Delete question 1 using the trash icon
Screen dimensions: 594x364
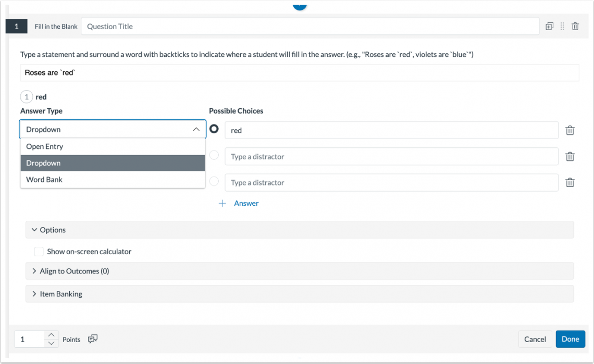click(x=575, y=26)
